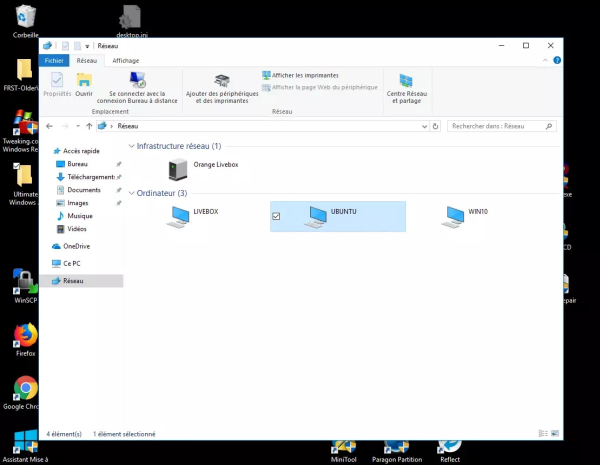Click Centre Réseau et partage icon
The image size is (600, 465).
coord(406,88)
